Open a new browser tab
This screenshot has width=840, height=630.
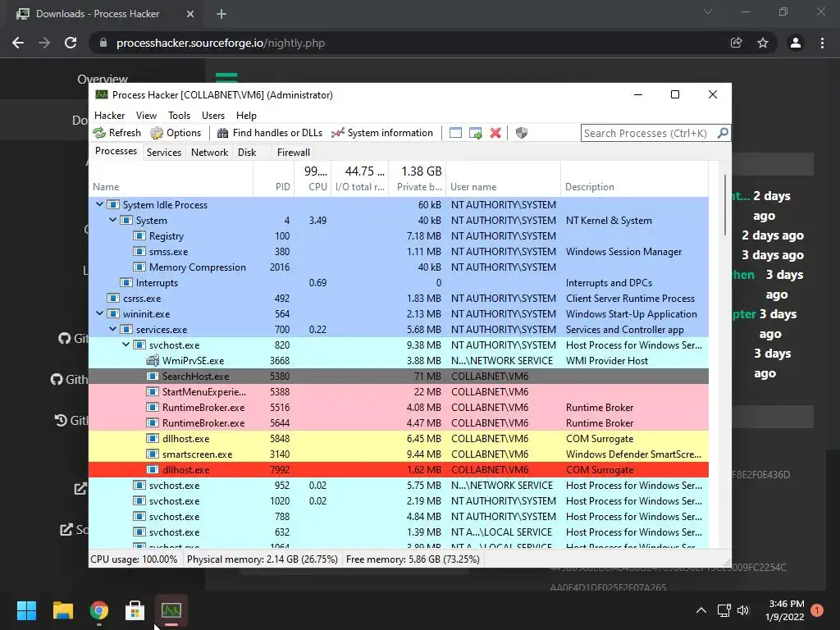click(x=221, y=14)
